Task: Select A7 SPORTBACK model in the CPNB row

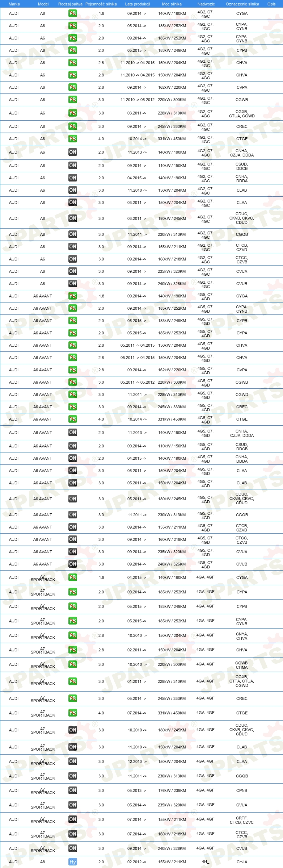Action: (x=43, y=791)
